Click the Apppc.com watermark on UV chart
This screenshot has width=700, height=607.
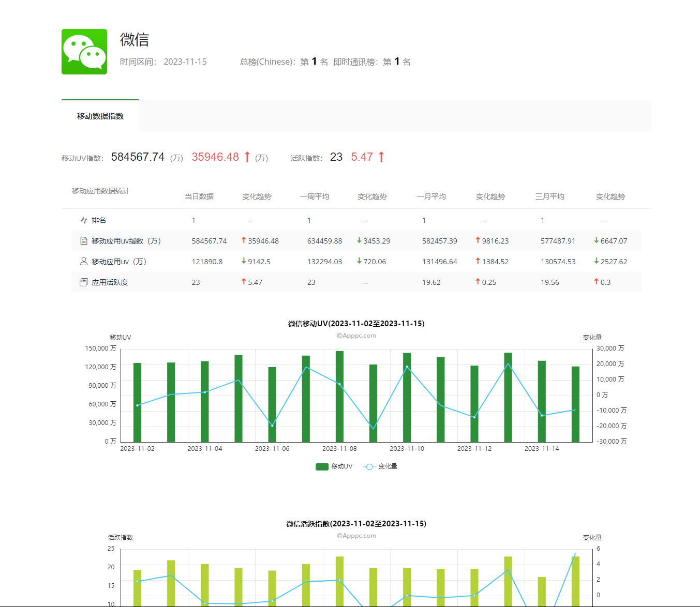point(356,336)
